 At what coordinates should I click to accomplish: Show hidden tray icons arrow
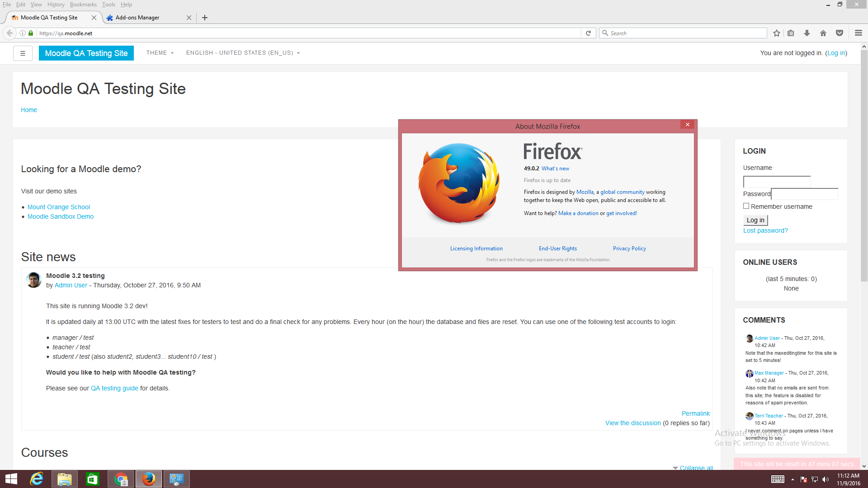coord(793,479)
